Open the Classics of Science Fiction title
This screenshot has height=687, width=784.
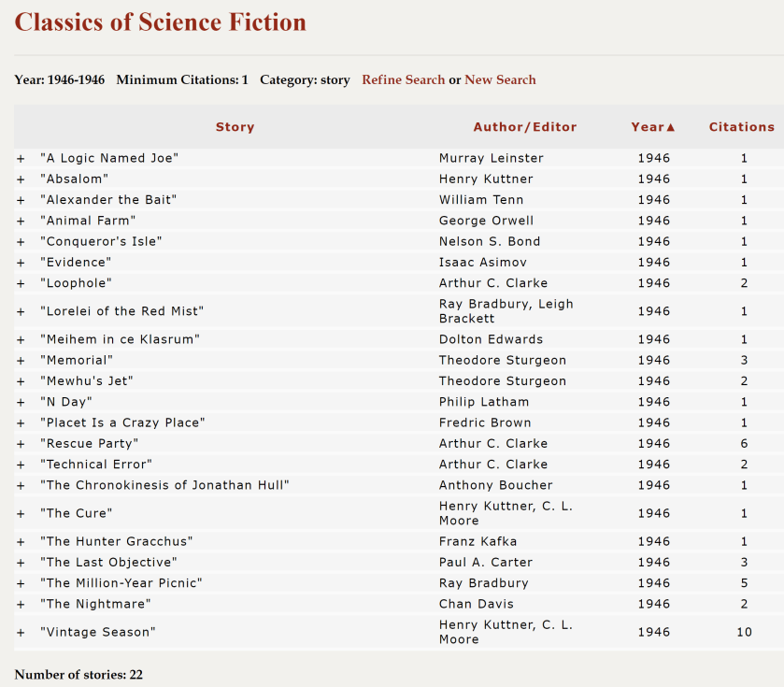tap(160, 22)
